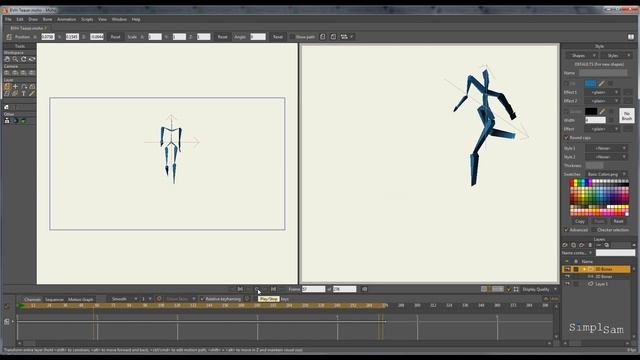Jump to the beginning of the animation
Viewport: 640px width, 360px height.
pyautogui.click(x=240, y=289)
